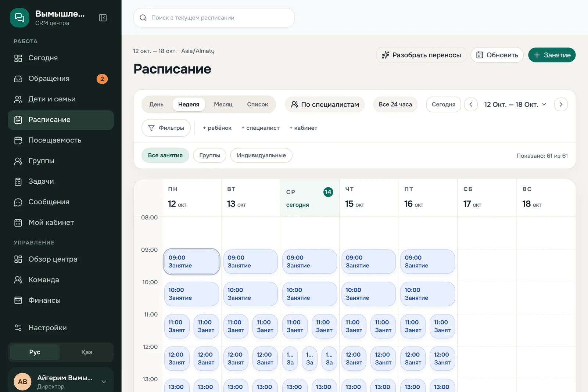The image size is (588, 392).
Task: Filter by Индивидуальные chip
Action: pyautogui.click(x=261, y=155)
